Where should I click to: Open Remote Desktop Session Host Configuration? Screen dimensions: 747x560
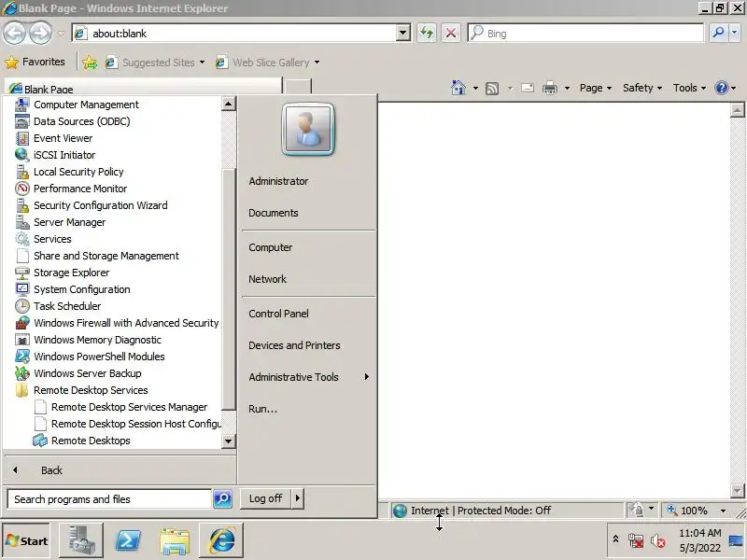(x=127, y=424)
